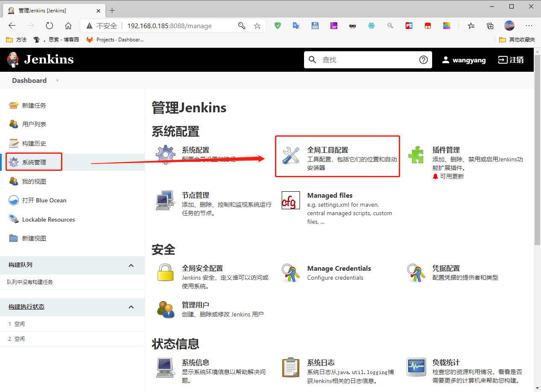Click the 新建任务 sidebar icon
Viewport: 541px width, 392px height.
tap(14, 105)
